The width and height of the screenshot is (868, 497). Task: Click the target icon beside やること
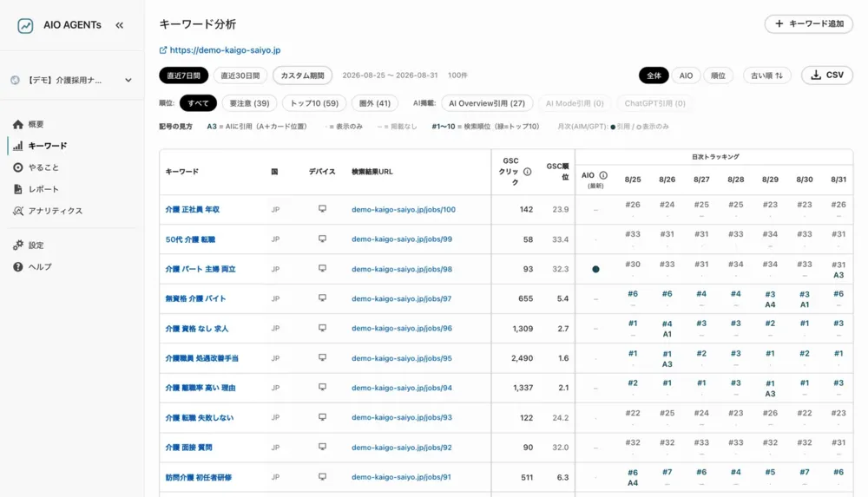point(17,167)
